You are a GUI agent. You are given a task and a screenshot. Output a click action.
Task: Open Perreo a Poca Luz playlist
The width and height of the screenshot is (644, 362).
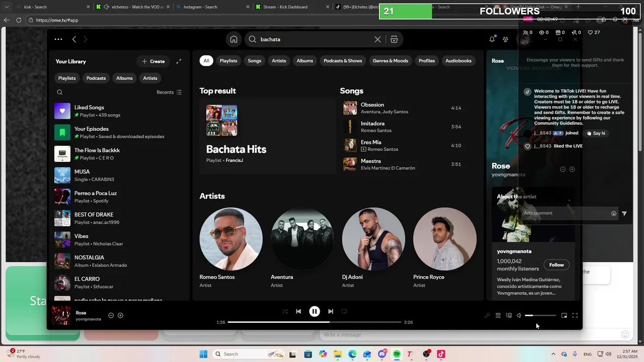[119, 197]
